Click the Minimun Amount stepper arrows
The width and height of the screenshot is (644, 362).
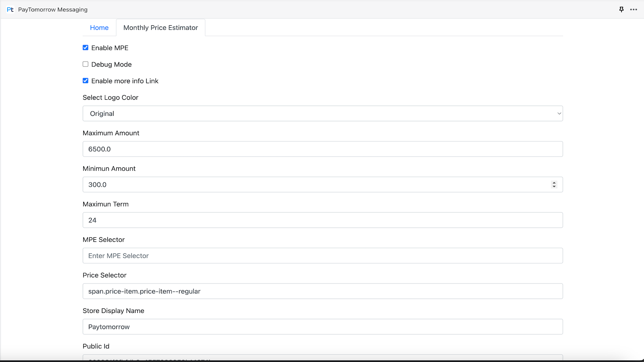click(554, 185)
